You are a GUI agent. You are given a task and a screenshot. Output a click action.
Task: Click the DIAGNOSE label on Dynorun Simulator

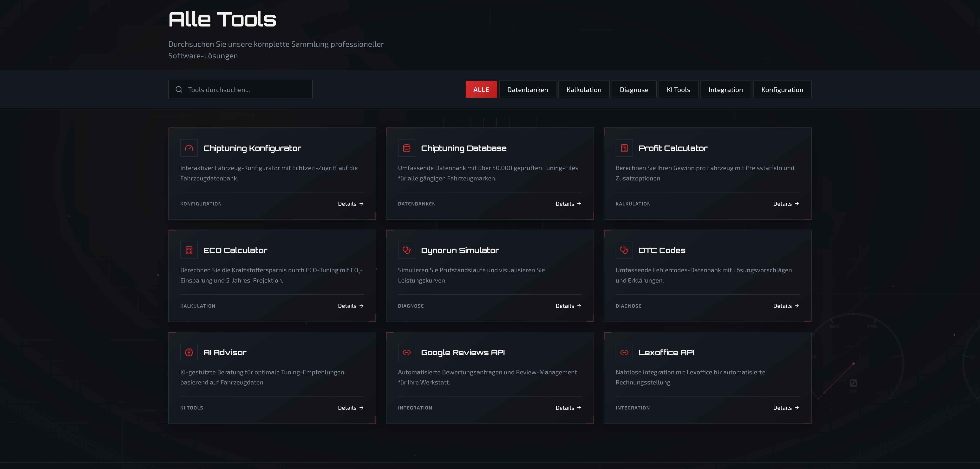411,306
